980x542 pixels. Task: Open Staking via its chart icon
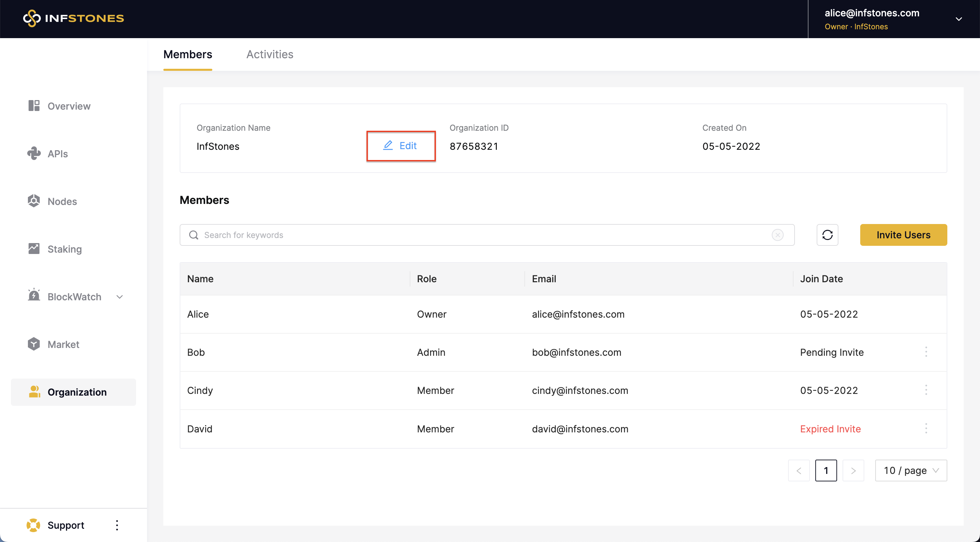(x=34, y=249)
